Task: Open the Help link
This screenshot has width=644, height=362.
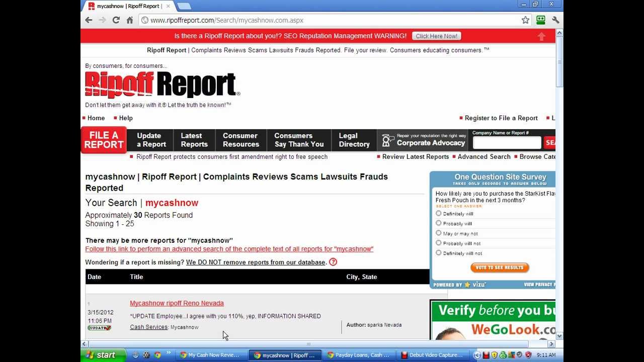Action: coord(126,118)
